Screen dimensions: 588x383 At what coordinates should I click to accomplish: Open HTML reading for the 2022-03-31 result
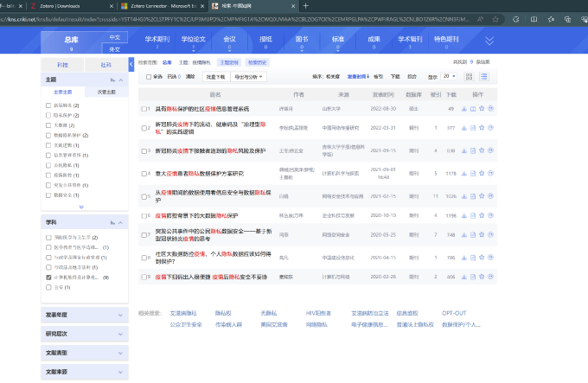click(x=473, y=128)
